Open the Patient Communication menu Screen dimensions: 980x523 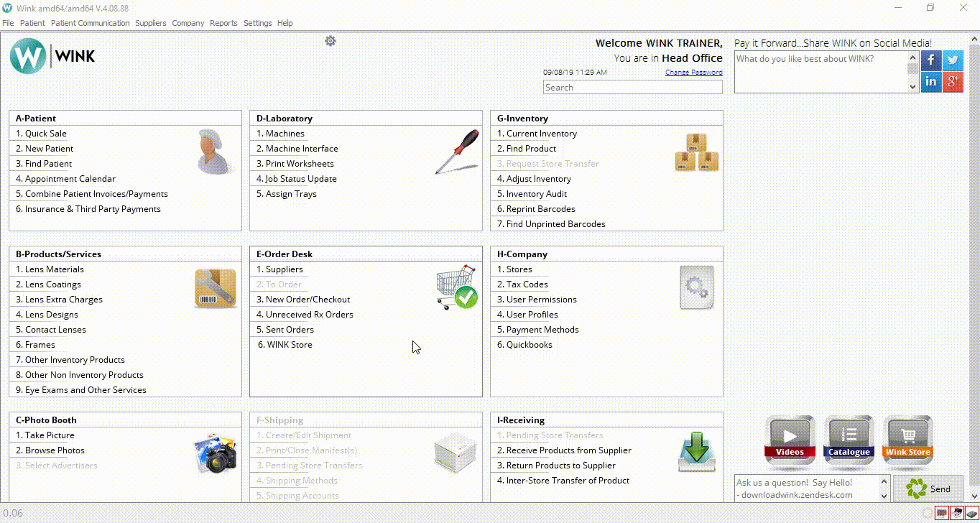click(x=90, y=23)
